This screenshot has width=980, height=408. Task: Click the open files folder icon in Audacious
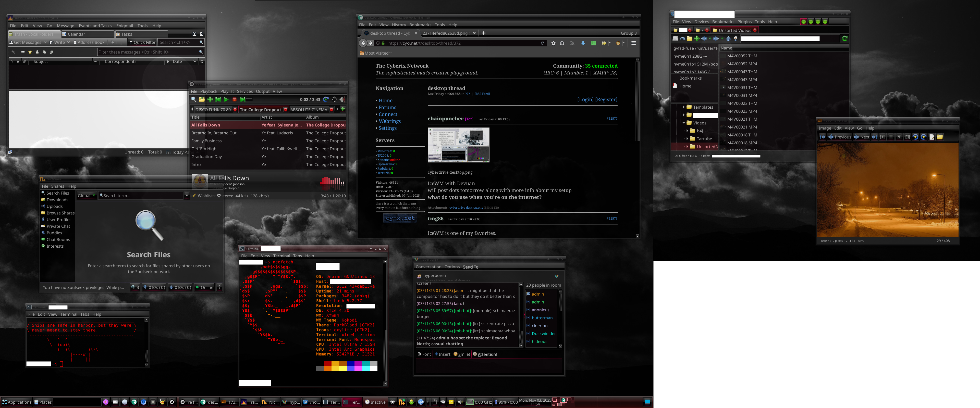[x=202, y=100]
